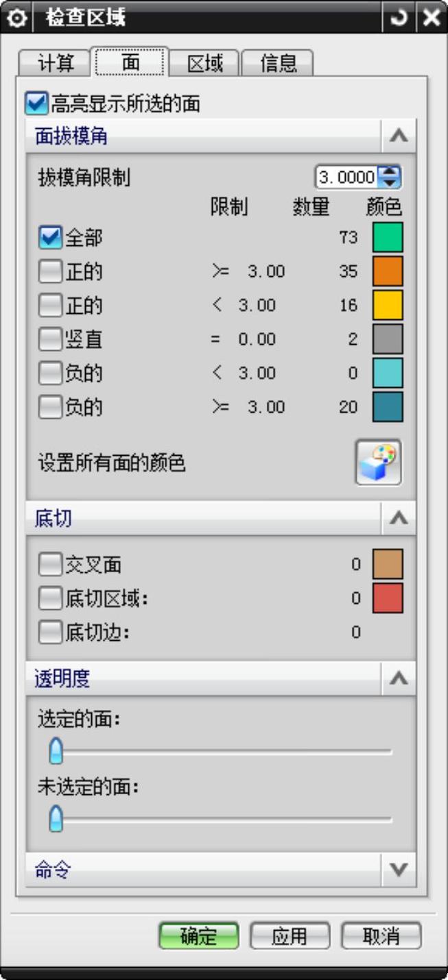Click the set all faces color icon
448x980 pixels.
click(x=379, y=463)
